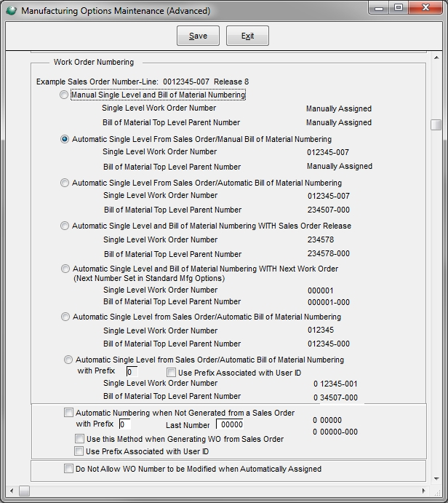
Task: Click the Exit button
Action: pyautogui.click(x=247, y=36)
